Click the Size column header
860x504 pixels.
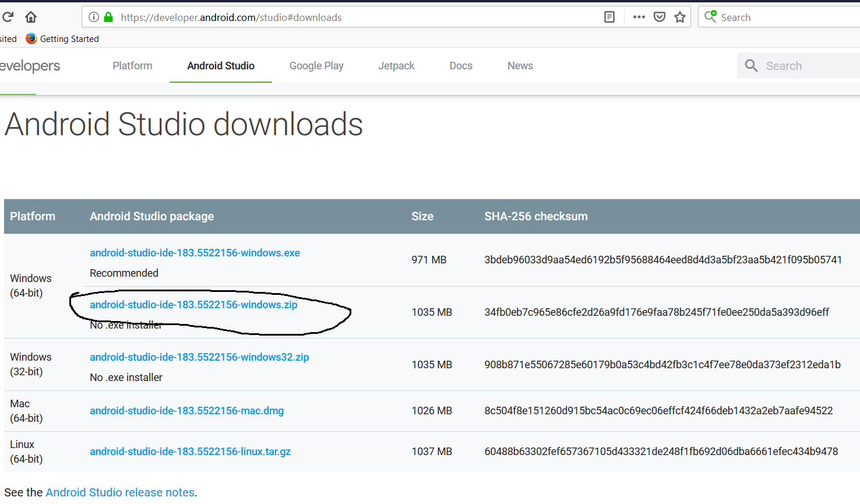422,216
